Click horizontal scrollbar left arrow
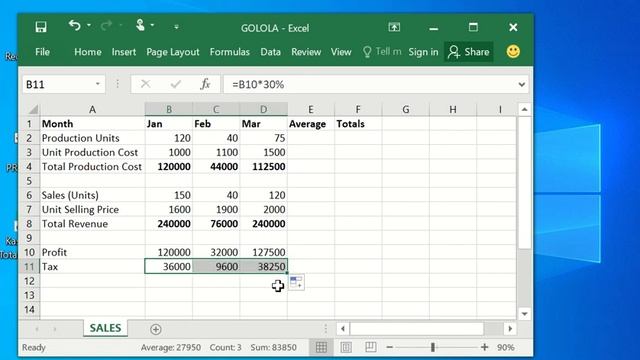The image size is (640, 360). 343,329
